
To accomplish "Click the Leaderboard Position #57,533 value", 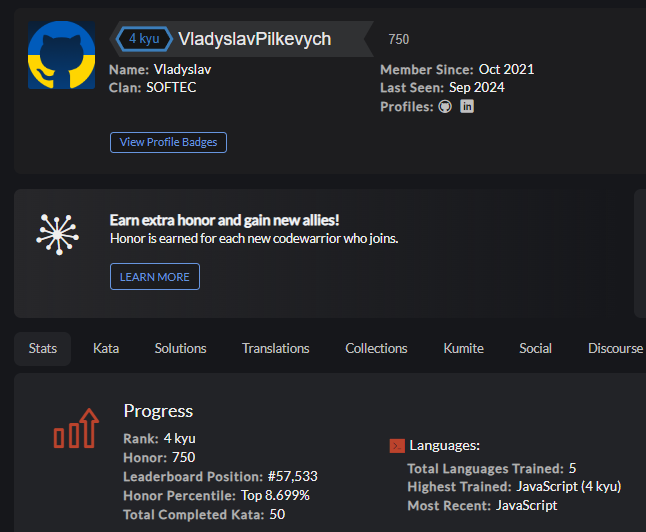I will (x=293, y=476).
